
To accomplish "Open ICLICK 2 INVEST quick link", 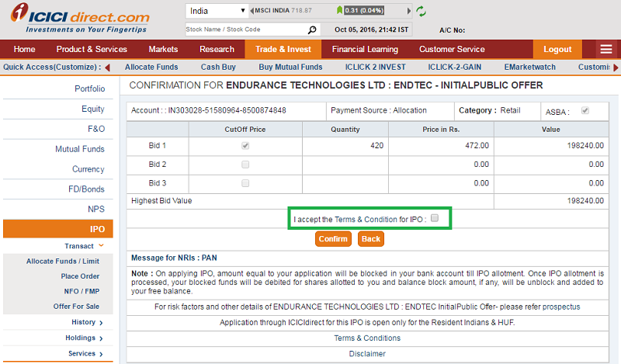I will 376,67.
